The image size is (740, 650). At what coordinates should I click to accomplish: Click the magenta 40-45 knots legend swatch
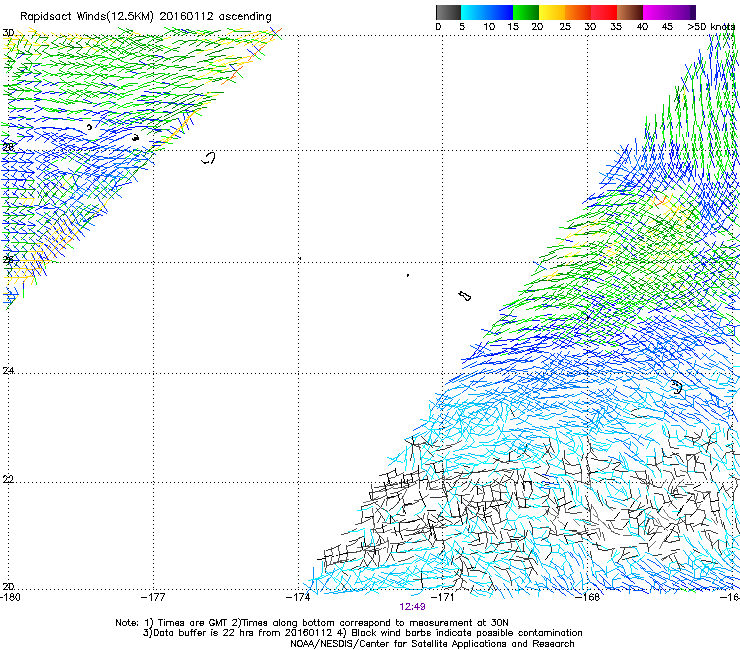click(656, 12)
